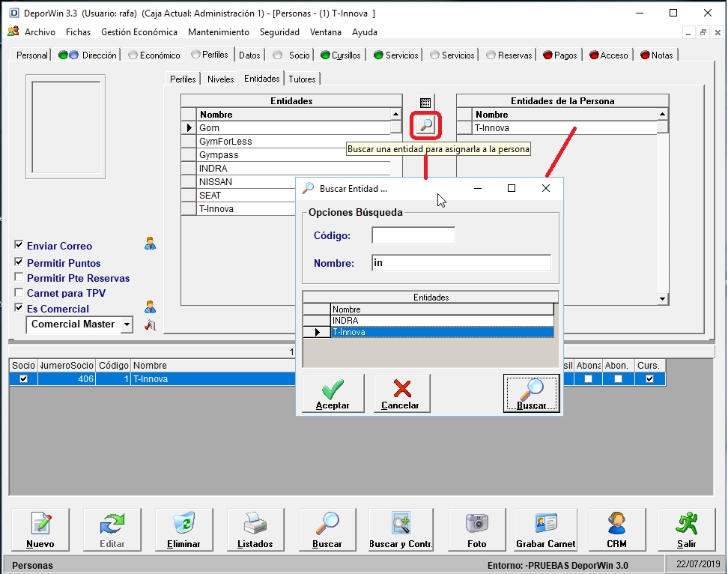The width and height of the screenshot is (728, 574).
Task: Open the Ayuda menu
Action: pos(365,32)
